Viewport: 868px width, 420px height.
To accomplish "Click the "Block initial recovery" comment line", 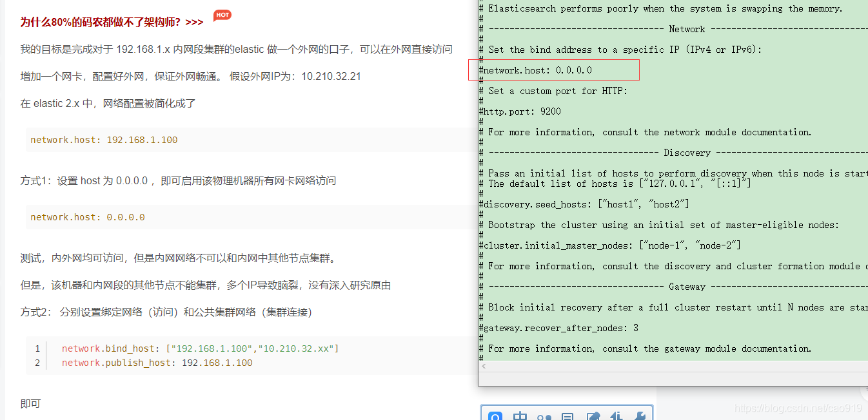I will pyautogui.click(x=673, y=307).
